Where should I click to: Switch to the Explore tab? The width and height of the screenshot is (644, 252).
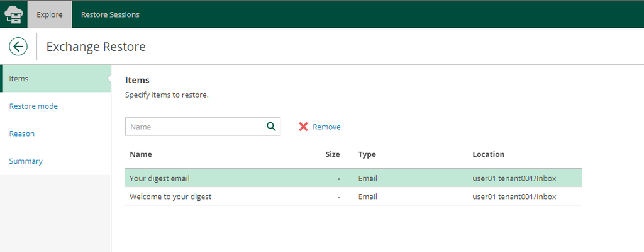pos(50,14)
